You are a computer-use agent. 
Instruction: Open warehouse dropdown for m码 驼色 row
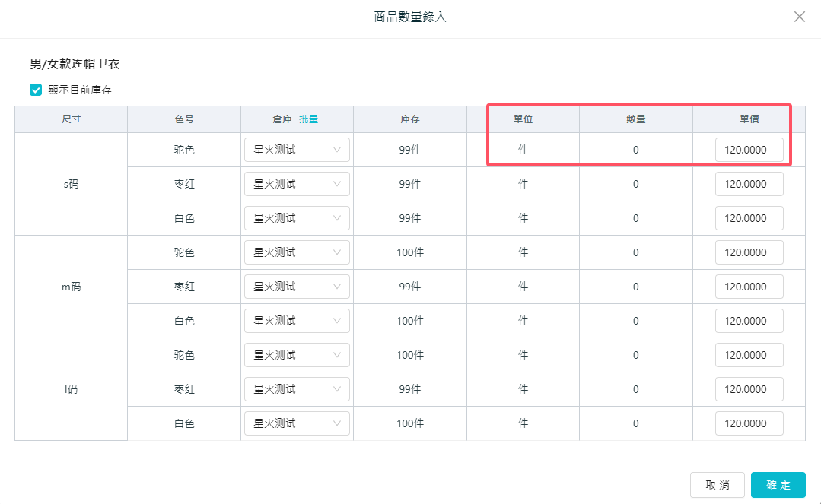coord(297,252)
